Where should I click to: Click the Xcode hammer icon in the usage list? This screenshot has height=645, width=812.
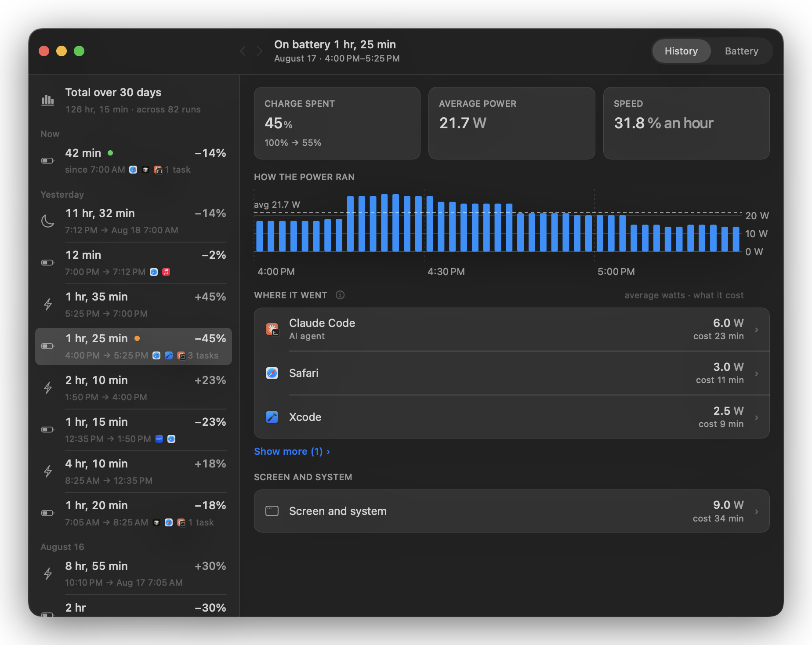272,417
